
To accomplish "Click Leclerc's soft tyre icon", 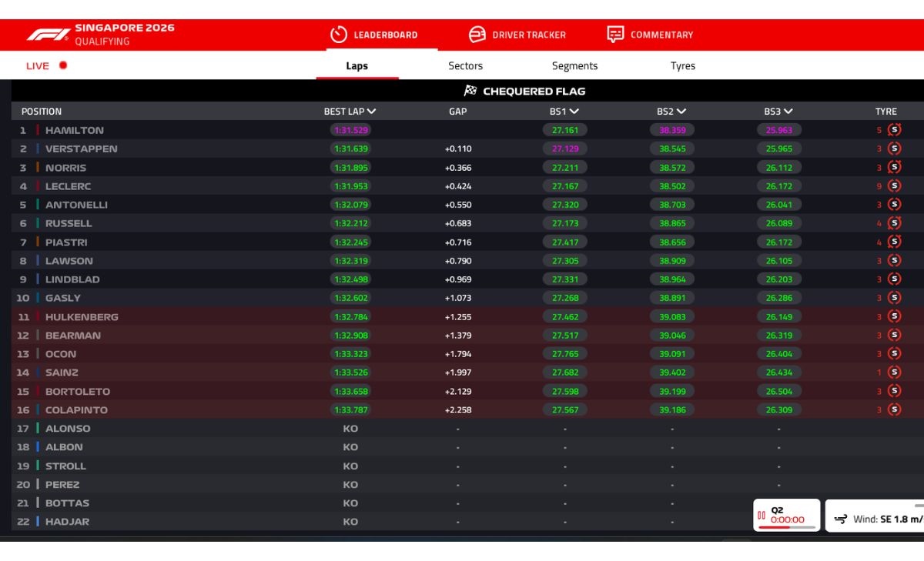I will pyautogui.click(x=894, y=186).
